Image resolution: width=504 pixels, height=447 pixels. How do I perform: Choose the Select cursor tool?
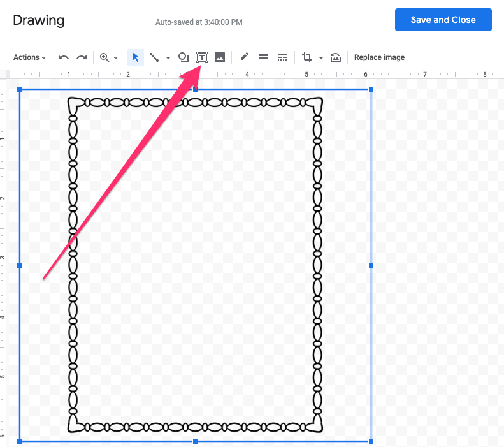(x=135, y=57)
